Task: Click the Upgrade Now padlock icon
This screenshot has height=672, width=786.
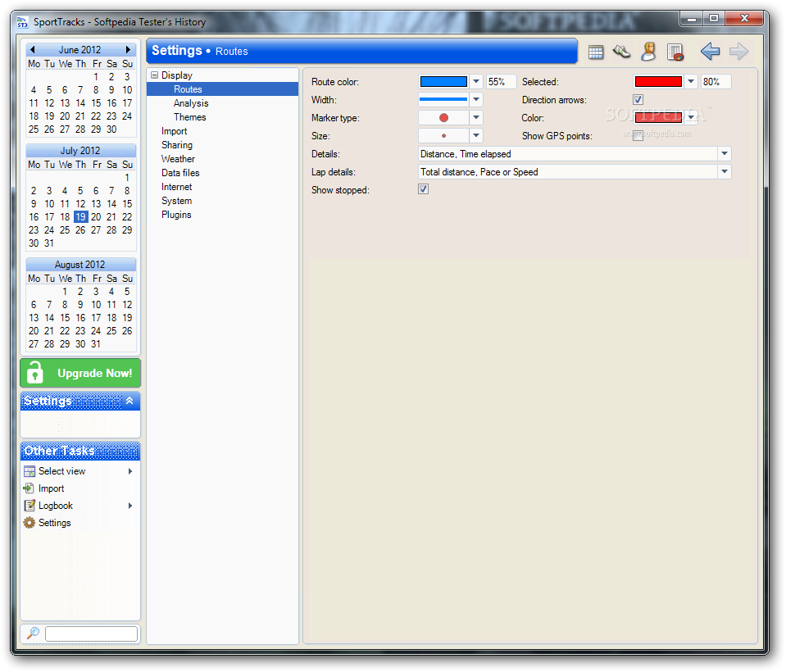Action: 35,372
